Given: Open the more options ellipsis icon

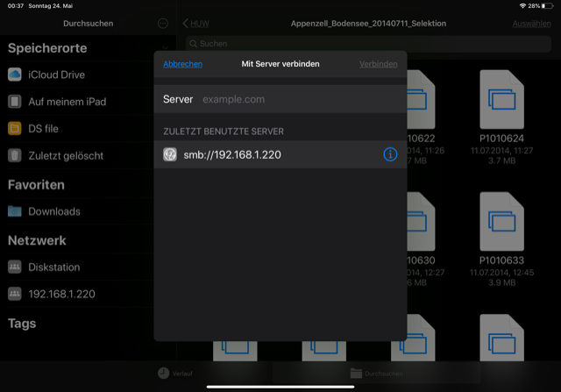Looking at the screenshot, I should pyautogui.click(x=163, y=23).
